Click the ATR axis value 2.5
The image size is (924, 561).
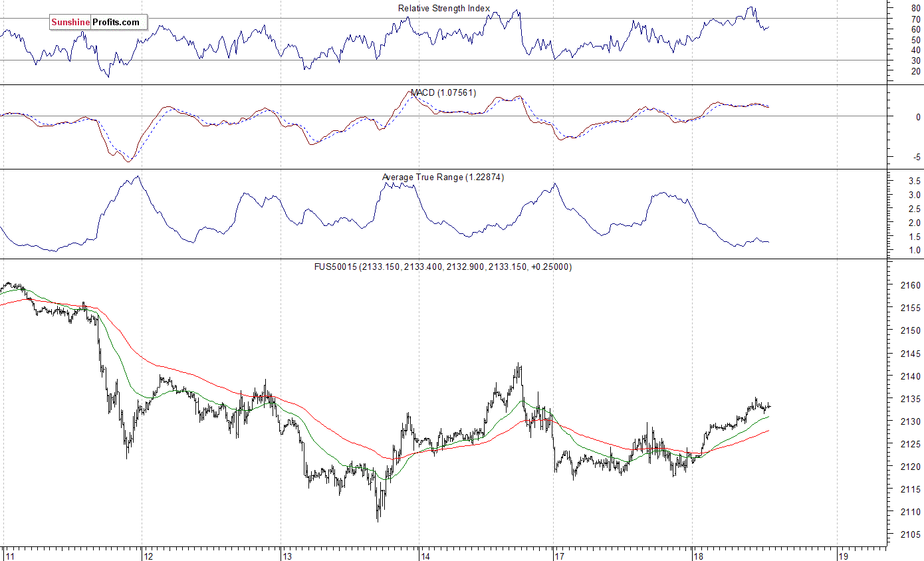pos(914,209)
